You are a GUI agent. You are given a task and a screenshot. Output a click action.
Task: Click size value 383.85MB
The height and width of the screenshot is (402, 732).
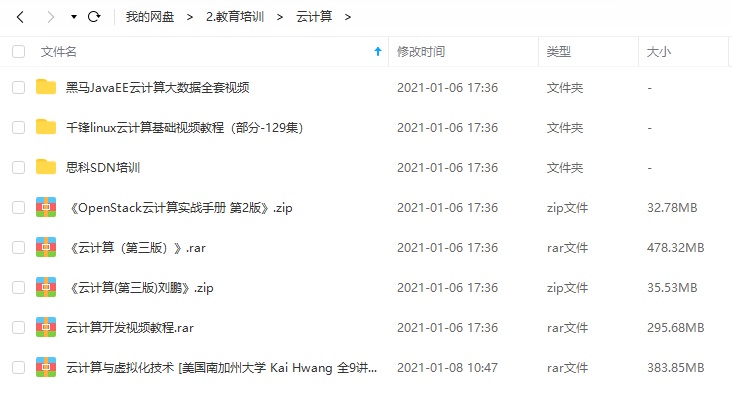(676, 367)
